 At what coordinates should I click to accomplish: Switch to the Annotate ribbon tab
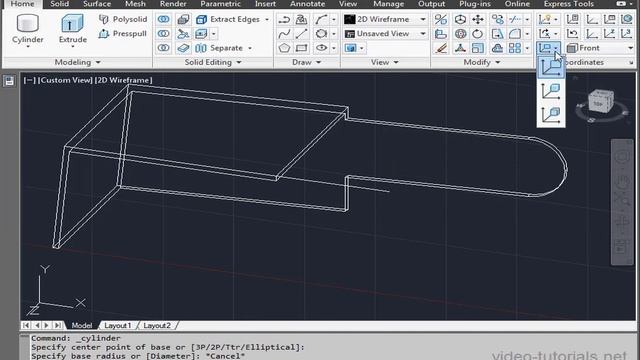[x=307, y=4]
